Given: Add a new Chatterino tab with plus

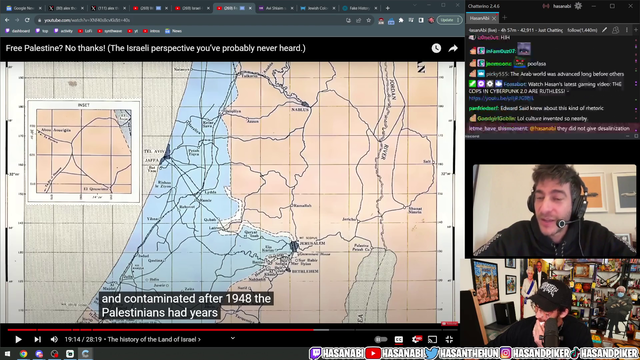Looking at the screenshot, I should tap(504, 18).
